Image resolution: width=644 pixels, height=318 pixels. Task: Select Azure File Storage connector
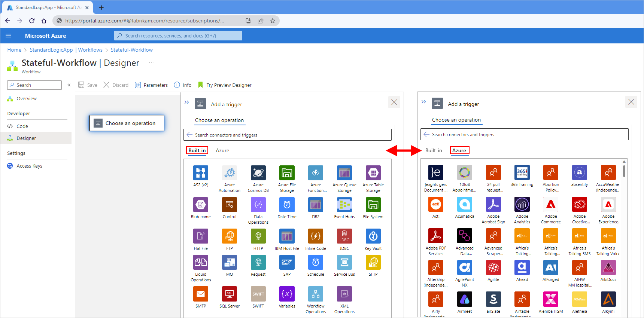point(287,173)
